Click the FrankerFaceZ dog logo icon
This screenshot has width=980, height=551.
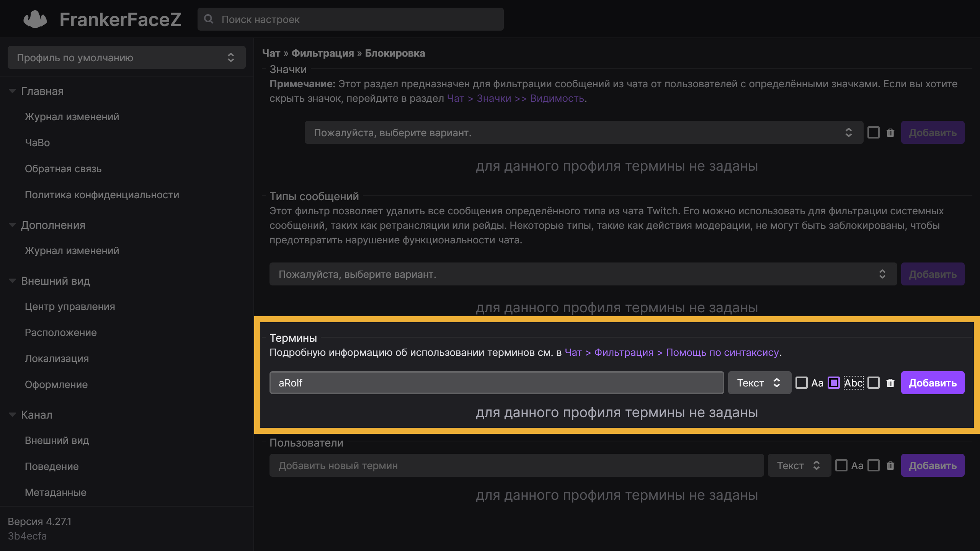[35, 19]
